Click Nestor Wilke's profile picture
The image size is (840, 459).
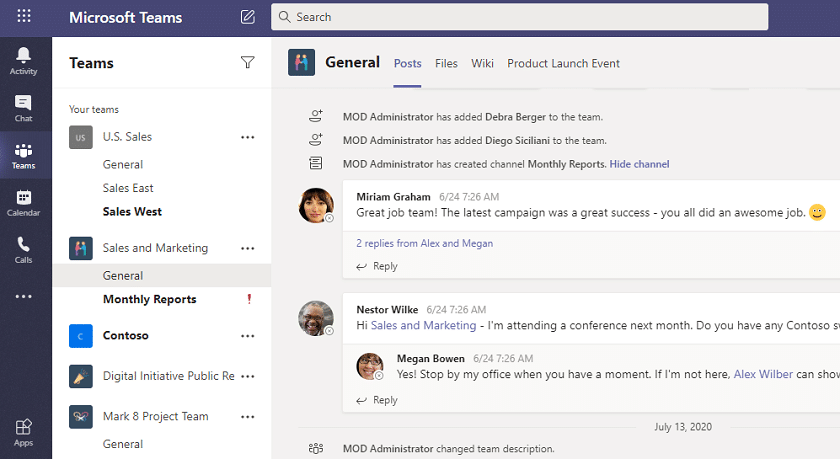(316, 318)
